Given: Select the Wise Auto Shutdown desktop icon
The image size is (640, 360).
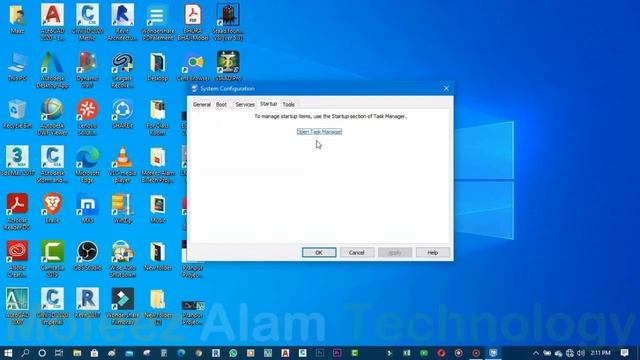Looking at the screenshot, I should pyautogui.click(x=122, y=259).
